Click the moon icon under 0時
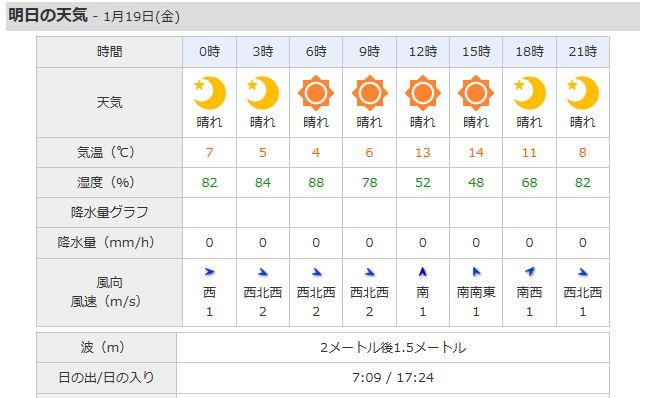645x398 pixels. 209,93
